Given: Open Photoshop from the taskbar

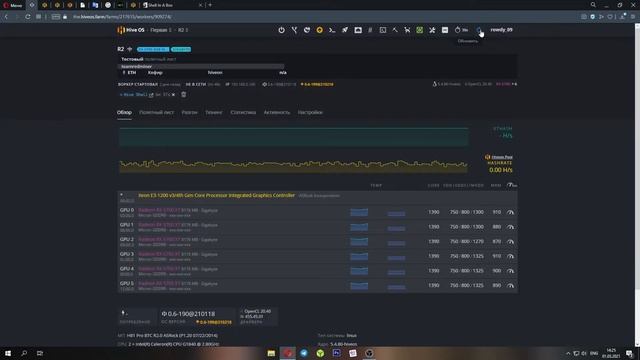Looking at the screenshot, I should tap(337, 353).
